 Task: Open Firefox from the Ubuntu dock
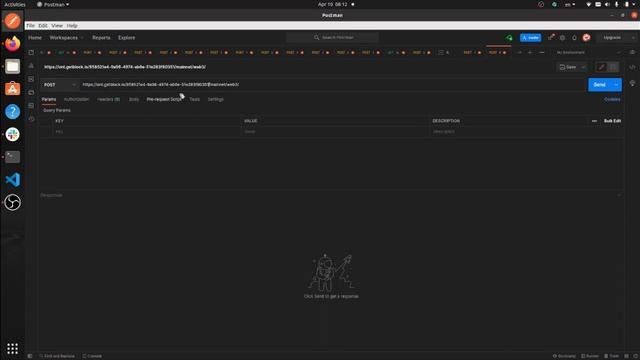click(13, 44)
